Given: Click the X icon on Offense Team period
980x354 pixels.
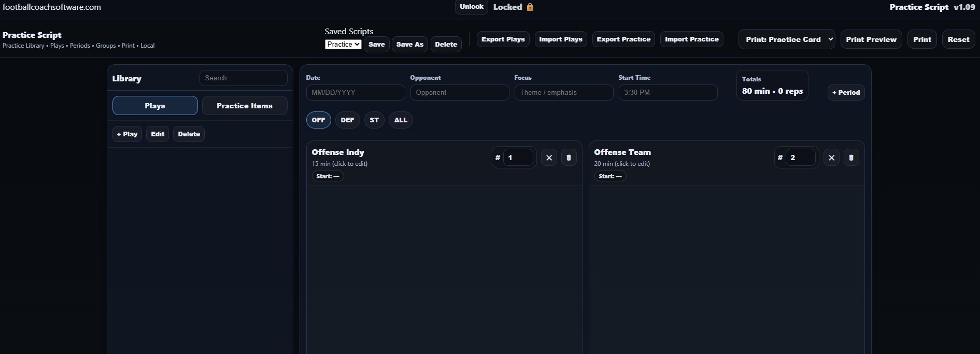Looking at the screenshot, I should tap(831, 158).
